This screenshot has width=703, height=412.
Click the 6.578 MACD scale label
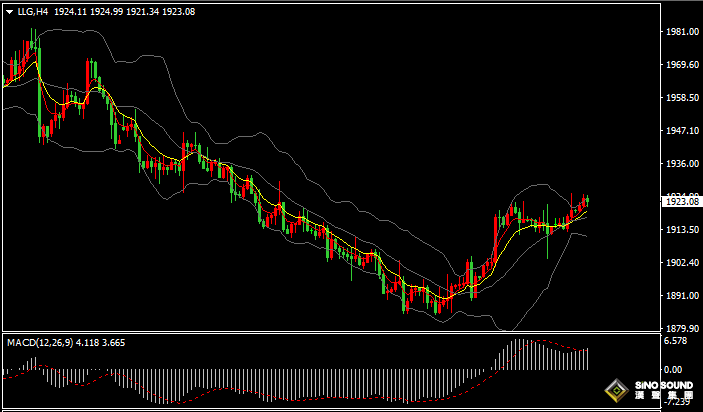pos(676,341)
